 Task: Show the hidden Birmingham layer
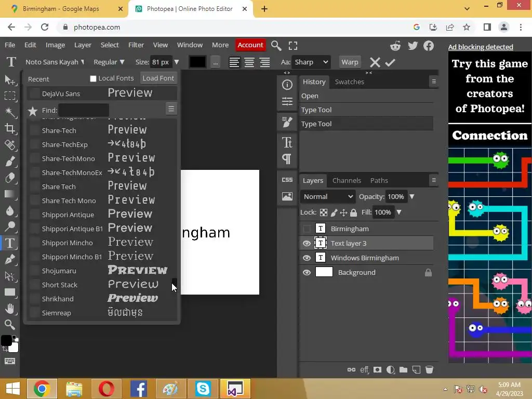click(x=307, y=229)
